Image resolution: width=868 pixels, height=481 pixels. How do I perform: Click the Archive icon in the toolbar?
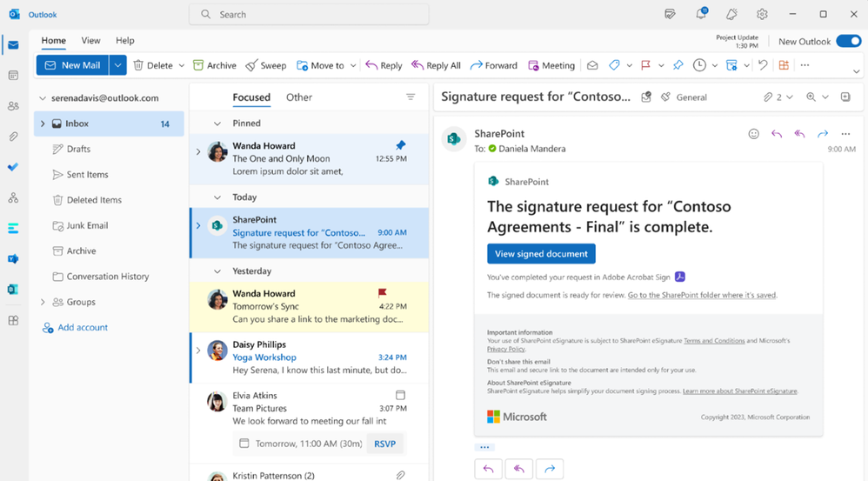(x=198, y=65)
